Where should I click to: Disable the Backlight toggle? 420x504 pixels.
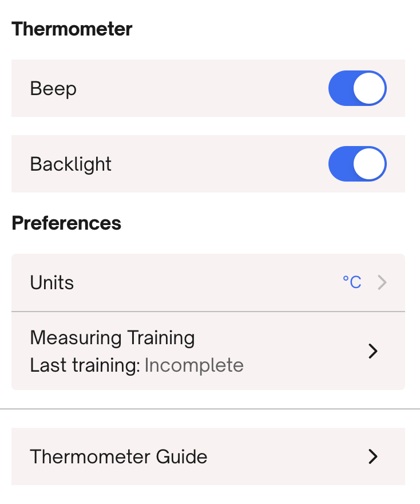pyautogui.click(x=357, y=164)
